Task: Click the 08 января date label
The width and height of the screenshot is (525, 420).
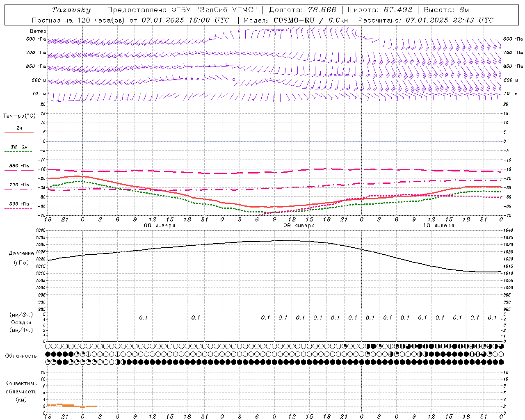Action: coord(159,226)
